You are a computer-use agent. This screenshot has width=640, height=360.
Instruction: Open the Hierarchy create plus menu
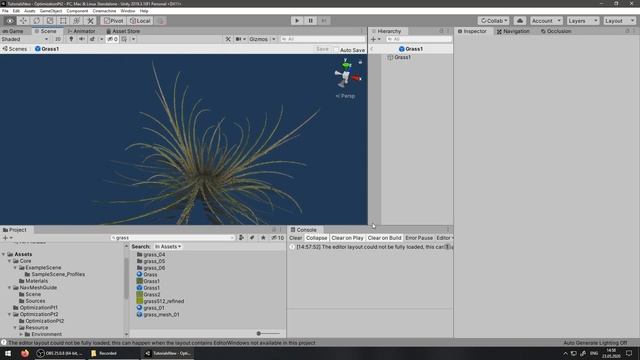point(375,39)
